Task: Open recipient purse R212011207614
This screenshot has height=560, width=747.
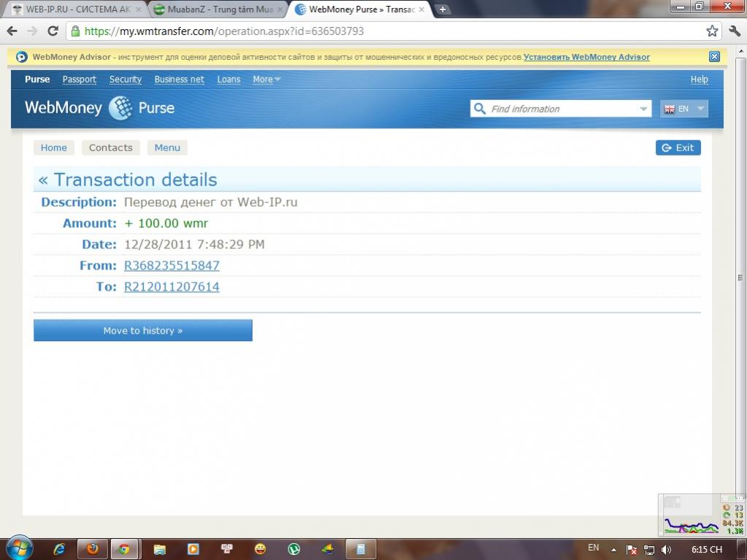Action: [172, 287]
